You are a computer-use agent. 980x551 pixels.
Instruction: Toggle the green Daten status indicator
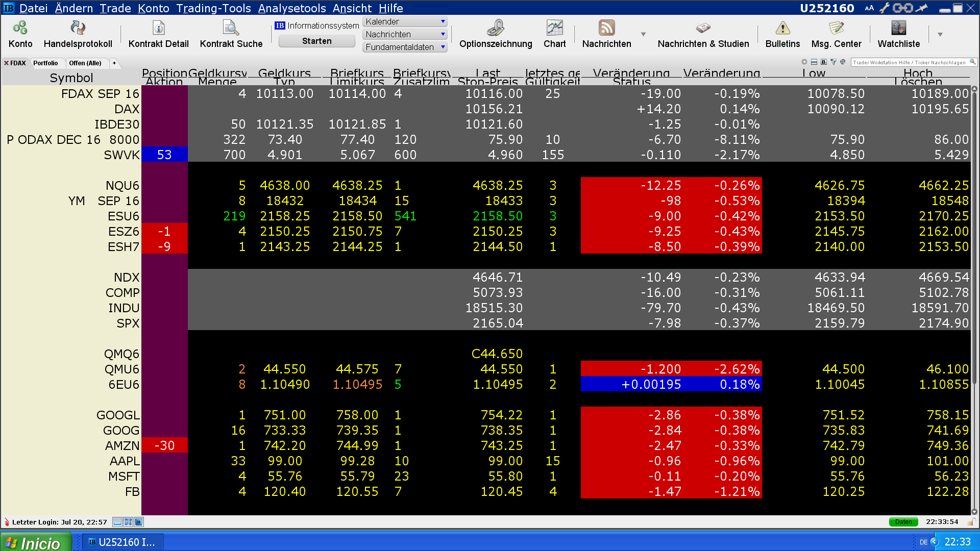coord(903,522)
